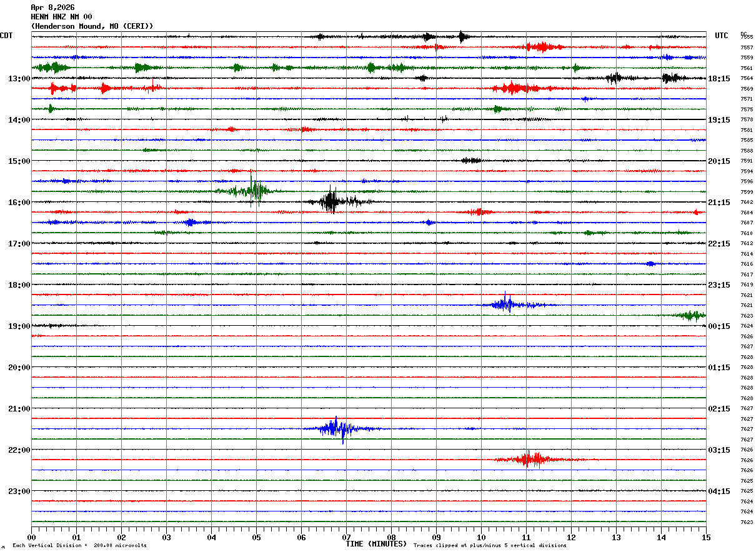Click the Traces clipped at plus/minus 5 note
Viewport: 756px width, 554px height.
pyautogui.click(x=490, y=546)
